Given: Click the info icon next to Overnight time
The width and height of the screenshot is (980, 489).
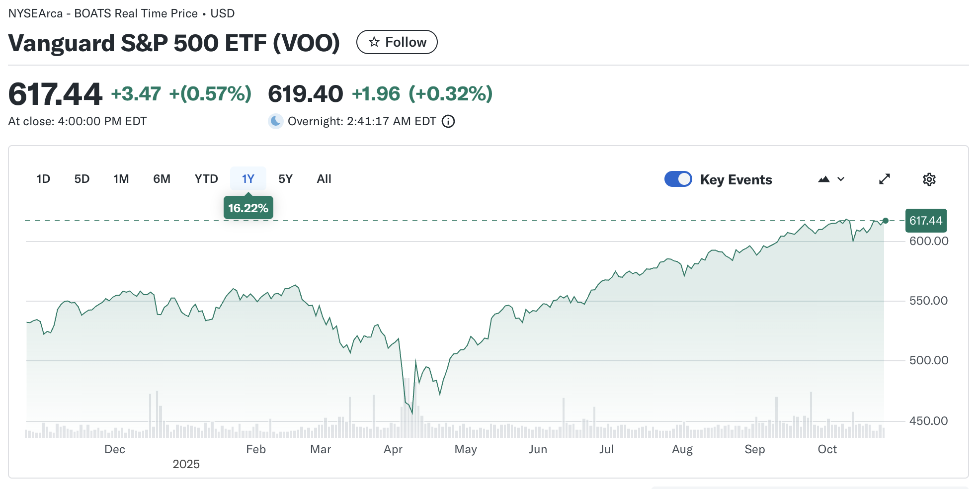Looking at the screenshot, I should (448, 121).
